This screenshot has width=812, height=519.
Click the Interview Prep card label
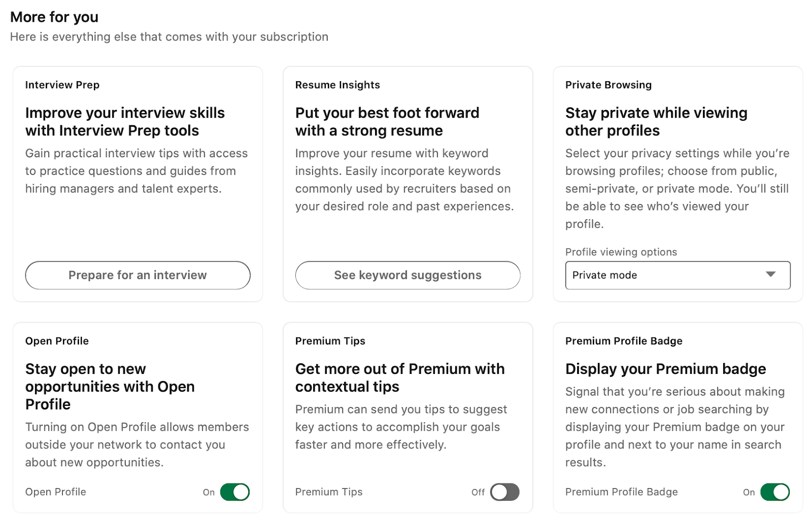coord(62,85)
